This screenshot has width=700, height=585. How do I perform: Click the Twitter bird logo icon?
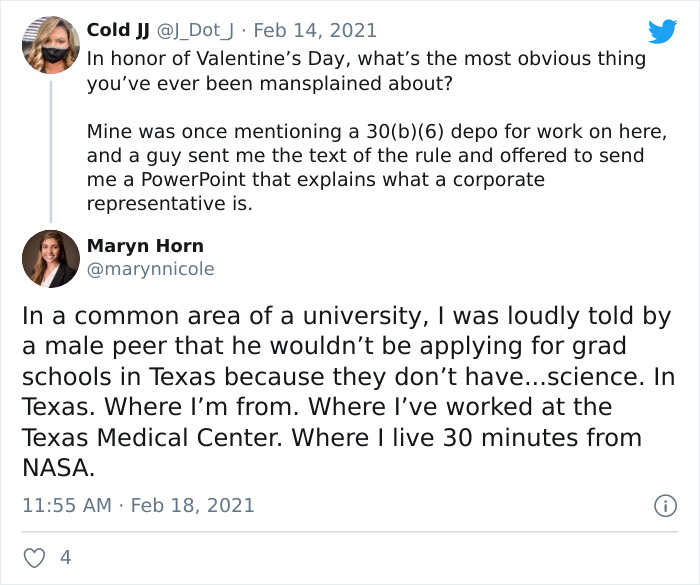[x=662, y=31]
